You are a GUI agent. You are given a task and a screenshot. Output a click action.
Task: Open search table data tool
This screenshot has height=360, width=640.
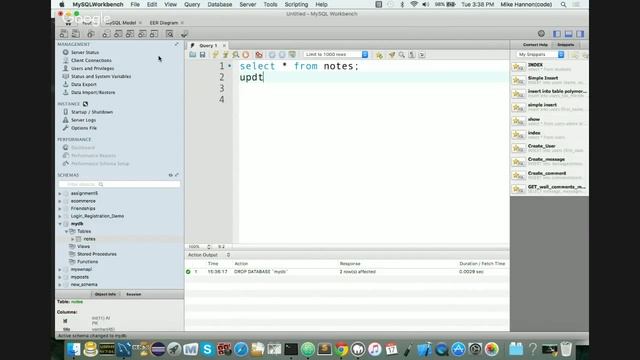click(169, 34)
